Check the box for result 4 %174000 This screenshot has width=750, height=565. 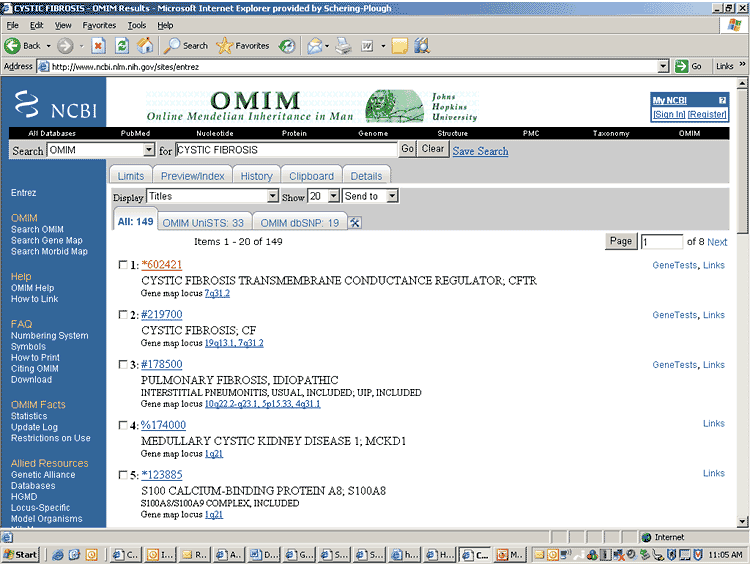click(123, 425)
